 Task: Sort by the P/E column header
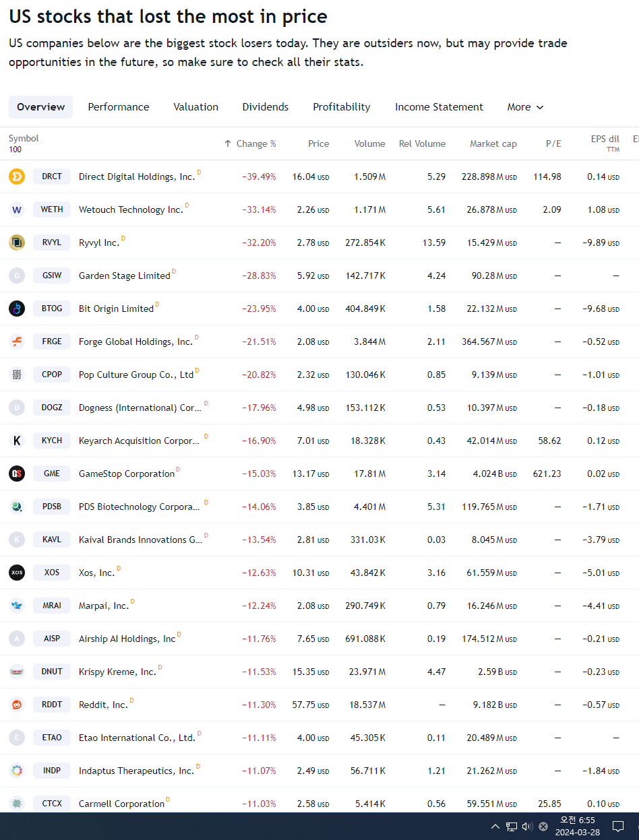coord(553,143)
